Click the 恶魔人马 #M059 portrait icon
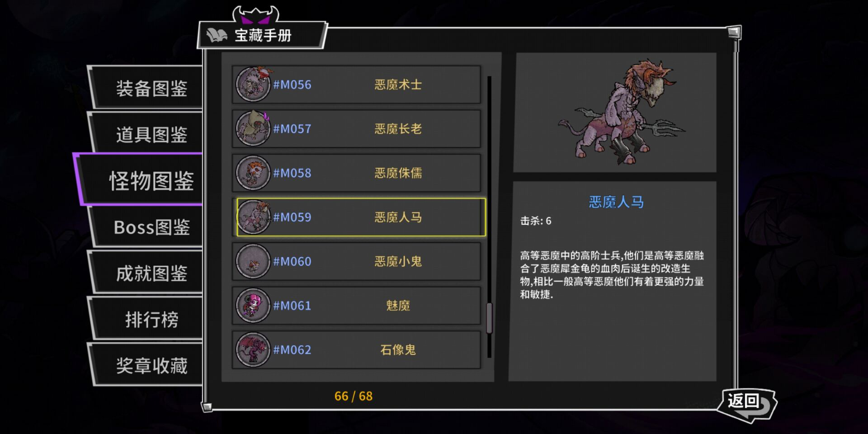 pyautogui.click(x=253, y=217)
